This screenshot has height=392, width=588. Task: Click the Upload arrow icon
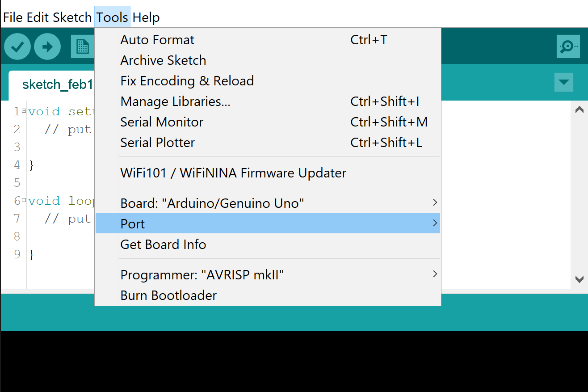47,46
